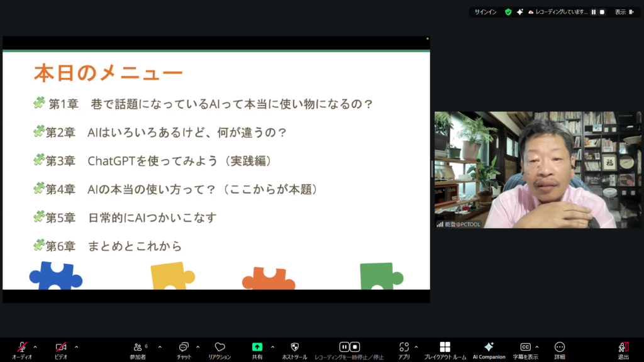Open the 詳細 more options menu
This screenshot has width=644, height=362.
(x=560, y=348)
